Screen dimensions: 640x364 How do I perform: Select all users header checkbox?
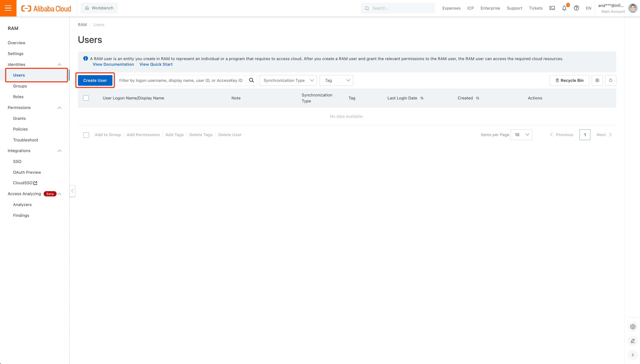86,98
